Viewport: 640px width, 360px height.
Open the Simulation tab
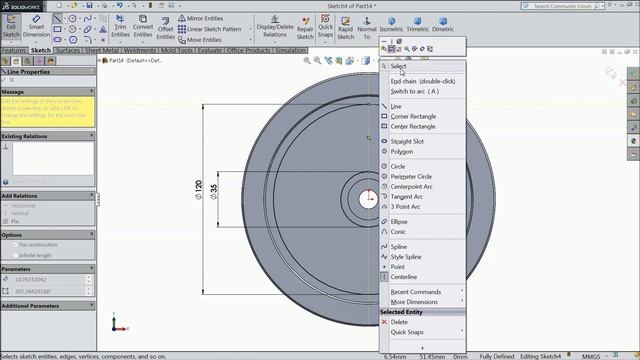click(x=290, y=50)
